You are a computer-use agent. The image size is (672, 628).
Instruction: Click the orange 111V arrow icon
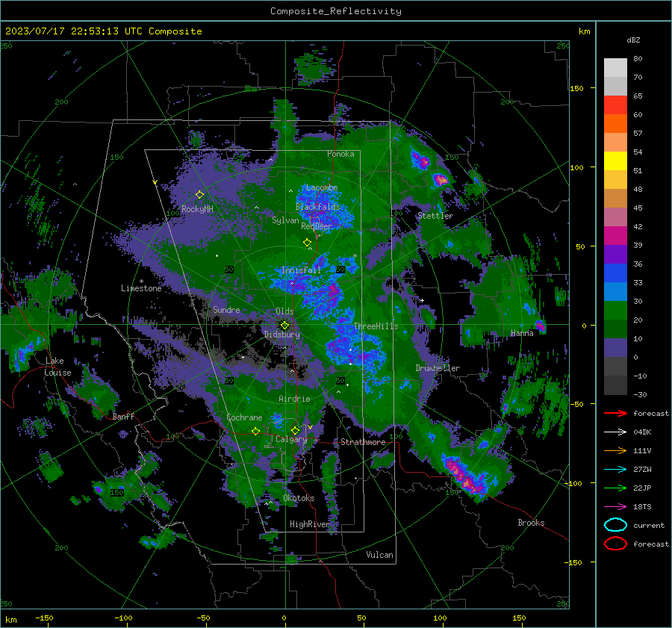615,450
